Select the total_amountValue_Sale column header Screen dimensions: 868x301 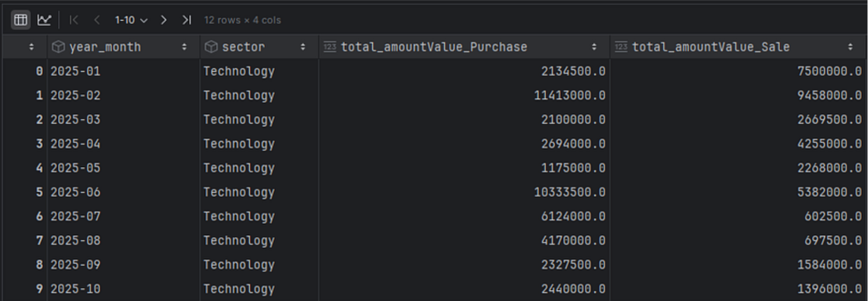711,47
